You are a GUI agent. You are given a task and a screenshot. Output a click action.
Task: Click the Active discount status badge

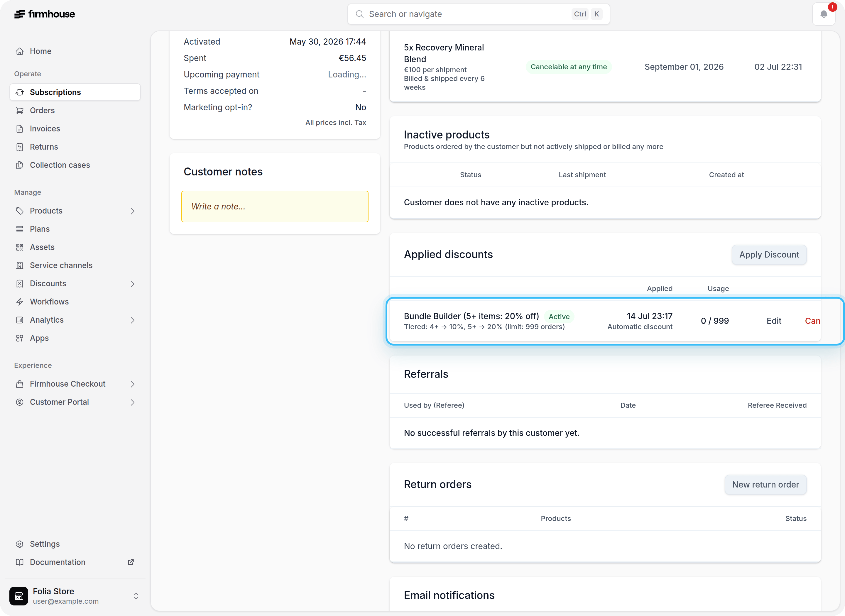(559, 317)
